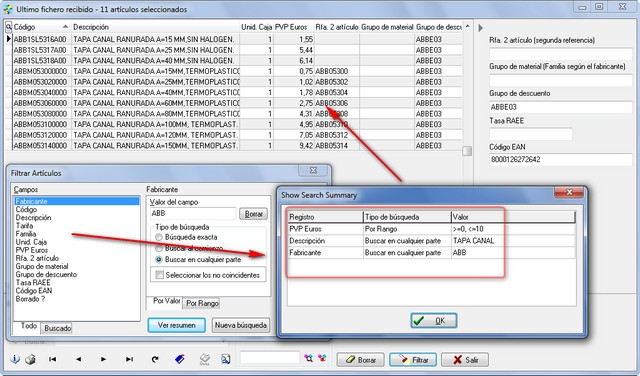This screenshot has width=640, height=376.
Task: Switch to Por Rango tab
Action: [x=202, y=303]
